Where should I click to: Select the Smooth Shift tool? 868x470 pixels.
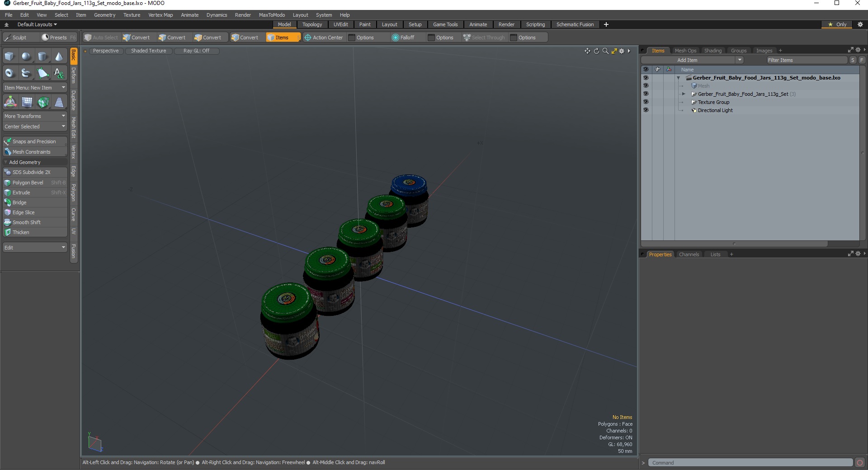[x=35, y=222]
